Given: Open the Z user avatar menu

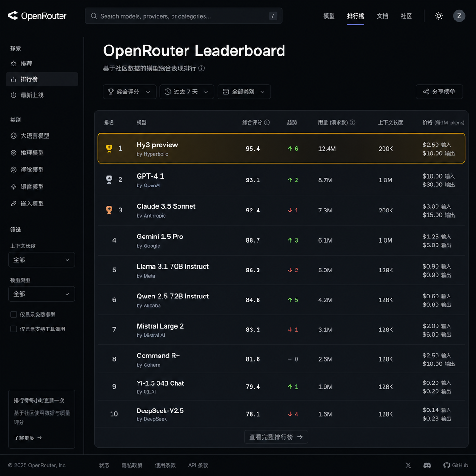Looking at the screenshot, I should click(459, 16).
